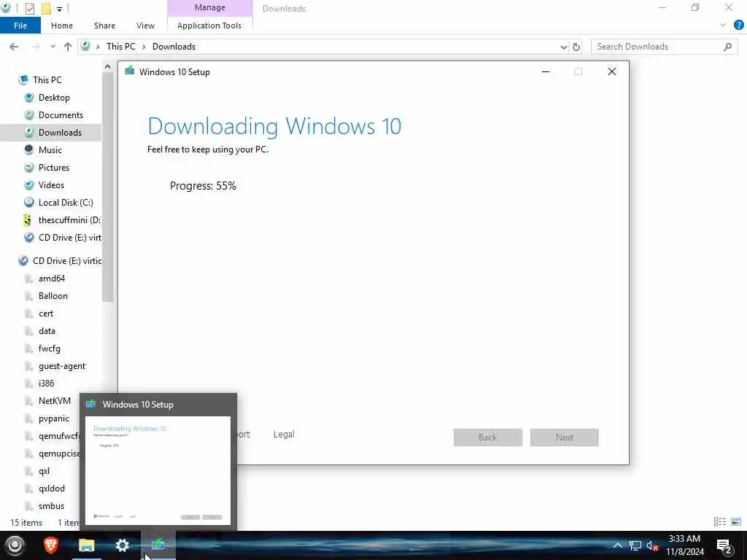Screen dimensions: 747x560
Task: Select the guest-agent folder
Action: [61, 366]
